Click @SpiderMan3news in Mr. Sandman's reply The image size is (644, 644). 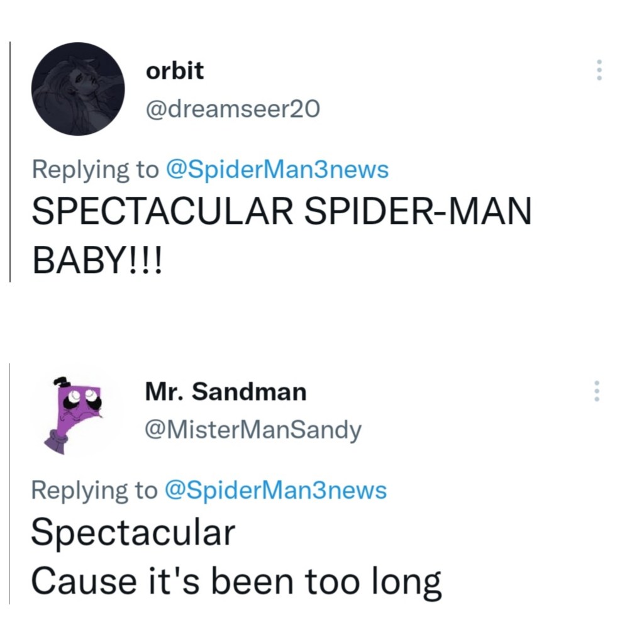pyautogui.click(x=275, y=490)
